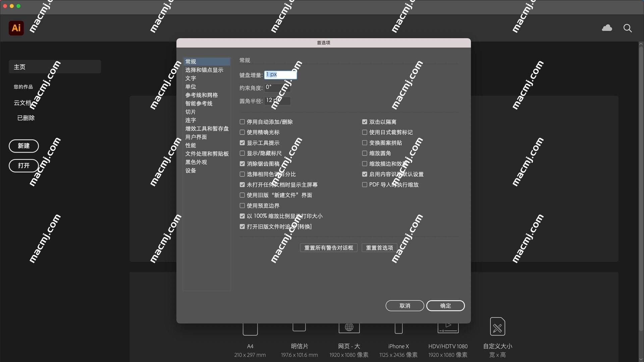Select the HDV/HDTV 1080 preset icon

[x=448, y=328]
